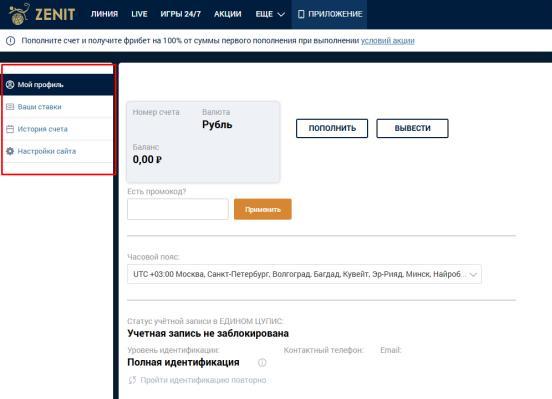Click the promo code input field

[178, 209]
